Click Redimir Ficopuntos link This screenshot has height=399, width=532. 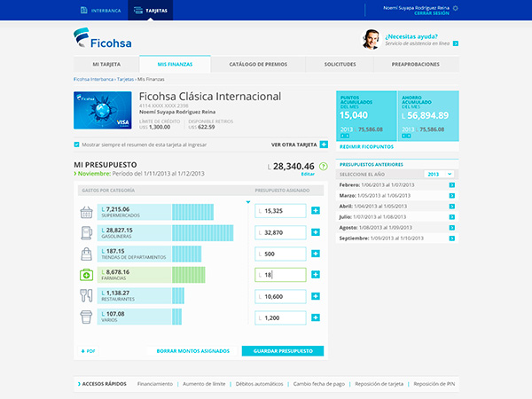pyautogui.click(x=366, y=147)
